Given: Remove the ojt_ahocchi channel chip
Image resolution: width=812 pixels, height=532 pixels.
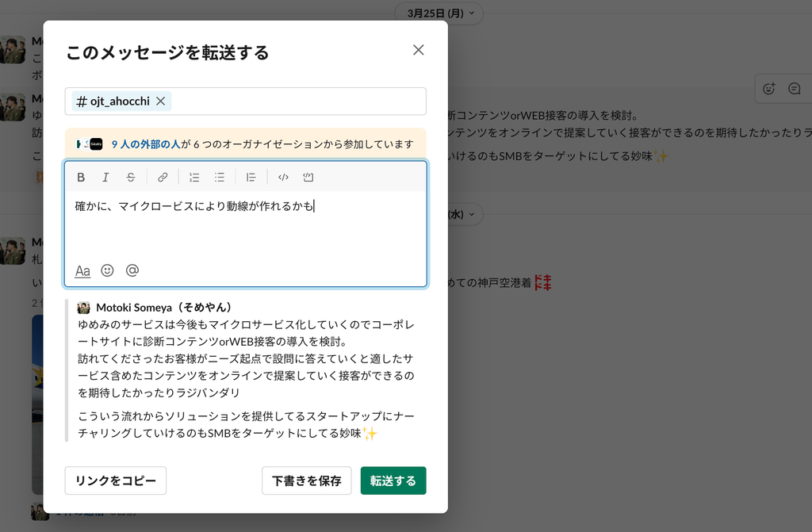Looking at the screenshot, I should click(x=160, y=101).
